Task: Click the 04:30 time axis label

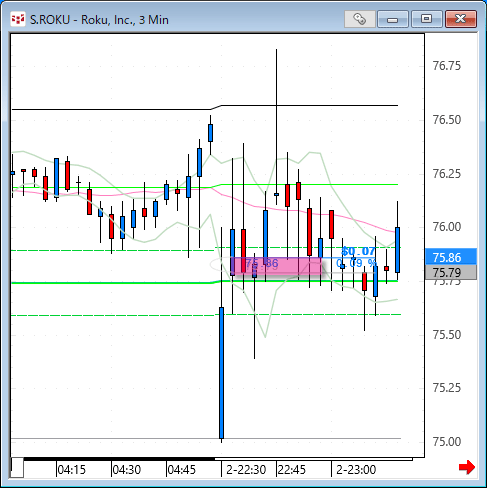Action: pyautogui.click(x=127, y=470)
